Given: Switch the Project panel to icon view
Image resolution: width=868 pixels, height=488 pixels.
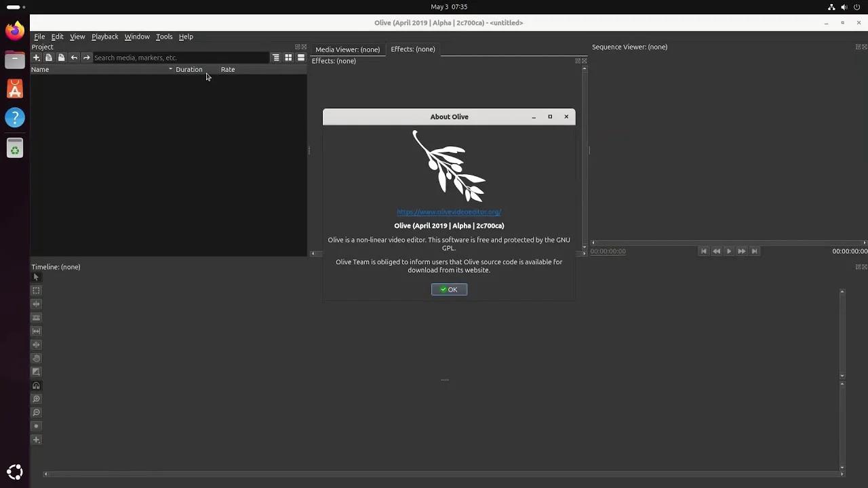Looking at the screenshot, I should pos(288,58).
